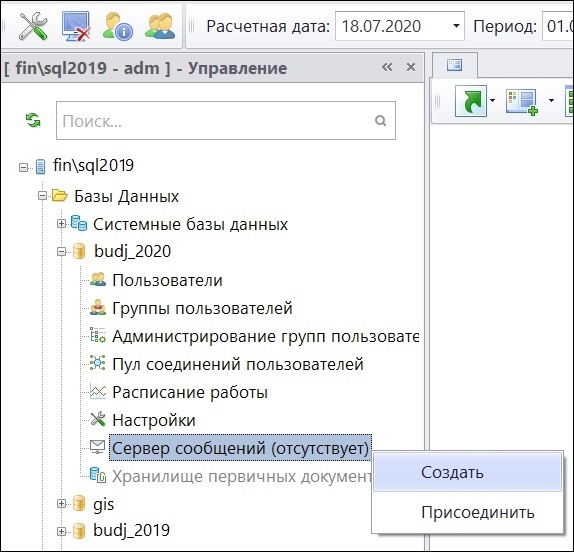
Task: Click the Хранилище первичных документов icon
Action: (x=98, y=475)
